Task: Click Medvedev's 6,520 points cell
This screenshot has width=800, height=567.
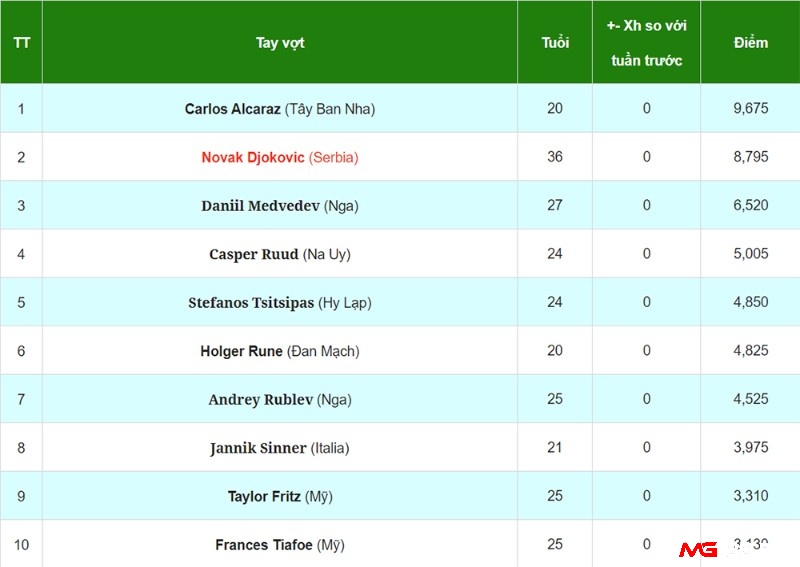Action: coord(750,205)
